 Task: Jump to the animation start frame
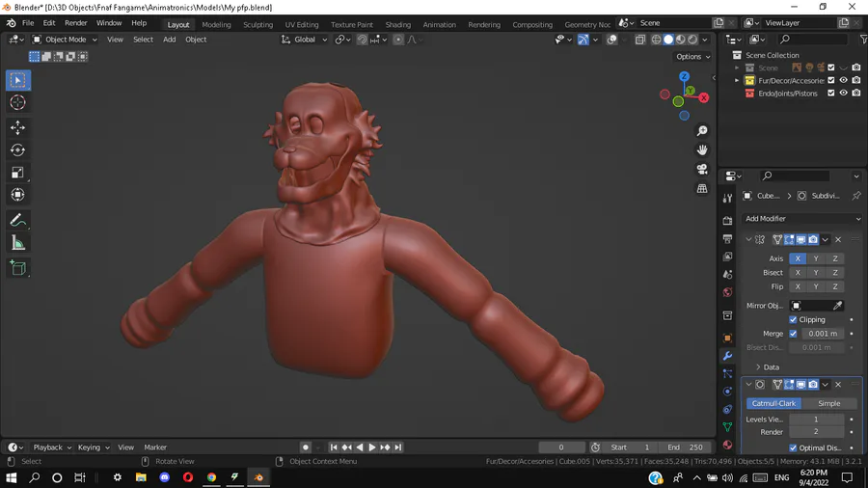pyautogui.click(x=334, y=447)
